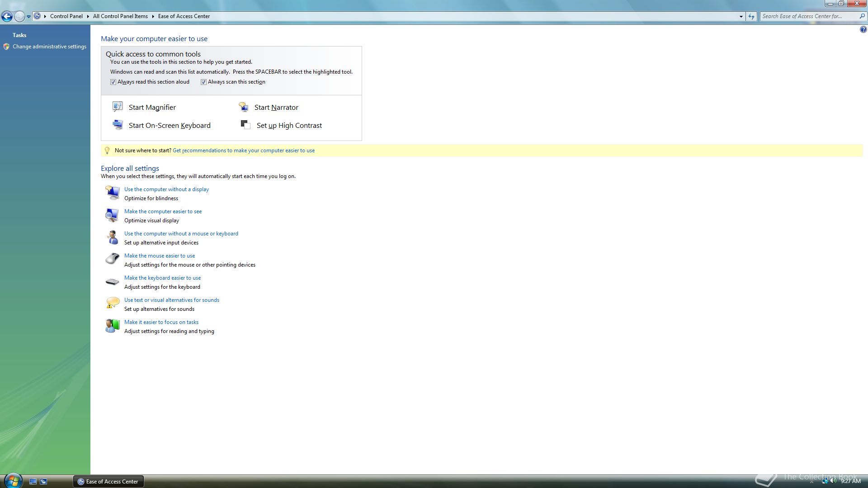Click the On-Screen Keyboard icon
This screenshot has height=488, width=868.
pyautogui.click(x=118, y=125)
